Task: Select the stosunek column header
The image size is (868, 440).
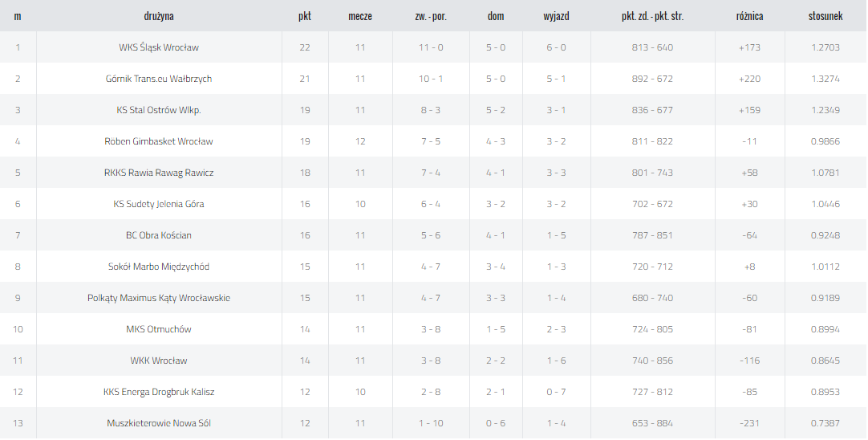Action: click(825, 16)
